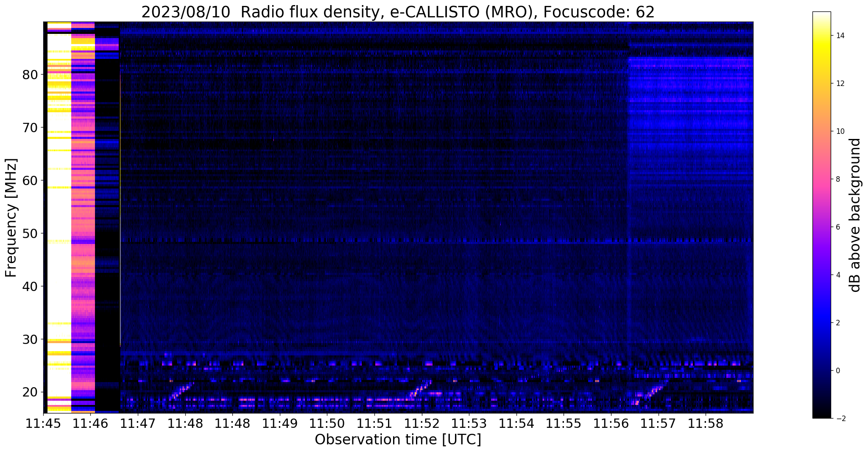
Task: Click the "Observation time [UTC]" x-axis label
Action: tap(398, 439)
